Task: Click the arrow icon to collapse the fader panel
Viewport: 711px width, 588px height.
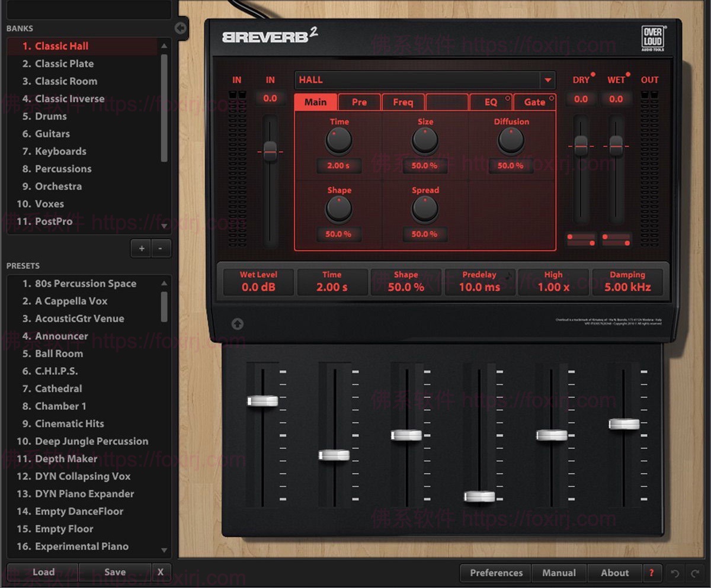Action: click(238, 323)
